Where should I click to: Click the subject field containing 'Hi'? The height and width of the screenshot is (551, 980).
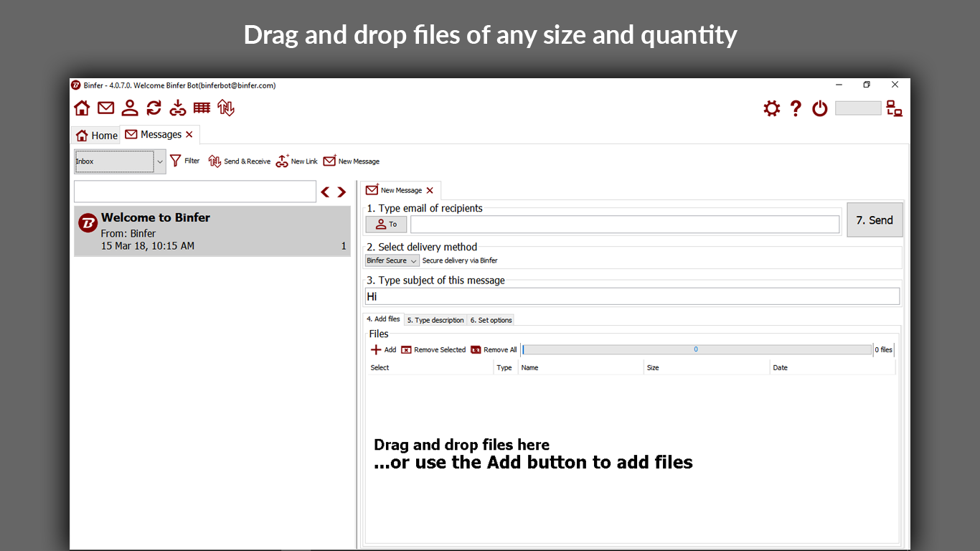pyautogui.click(x=632, y=296)
